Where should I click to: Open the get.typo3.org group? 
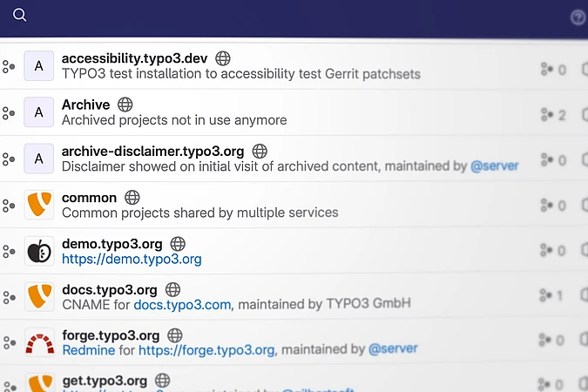pos(105,381)
